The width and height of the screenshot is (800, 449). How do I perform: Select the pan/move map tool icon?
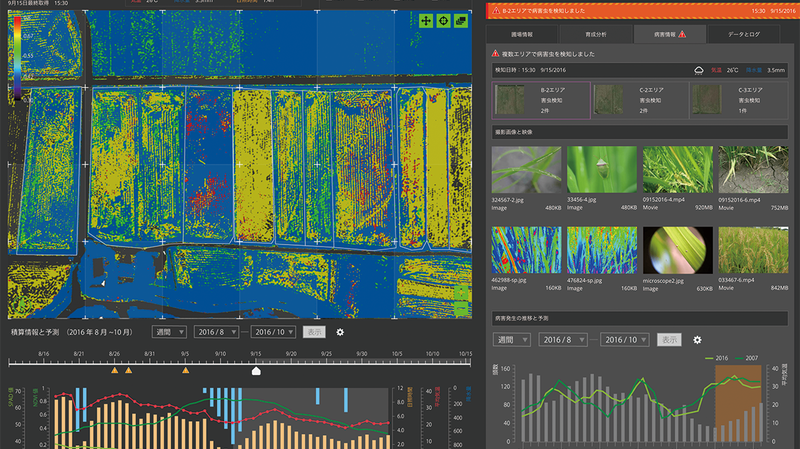pos(425,20)
